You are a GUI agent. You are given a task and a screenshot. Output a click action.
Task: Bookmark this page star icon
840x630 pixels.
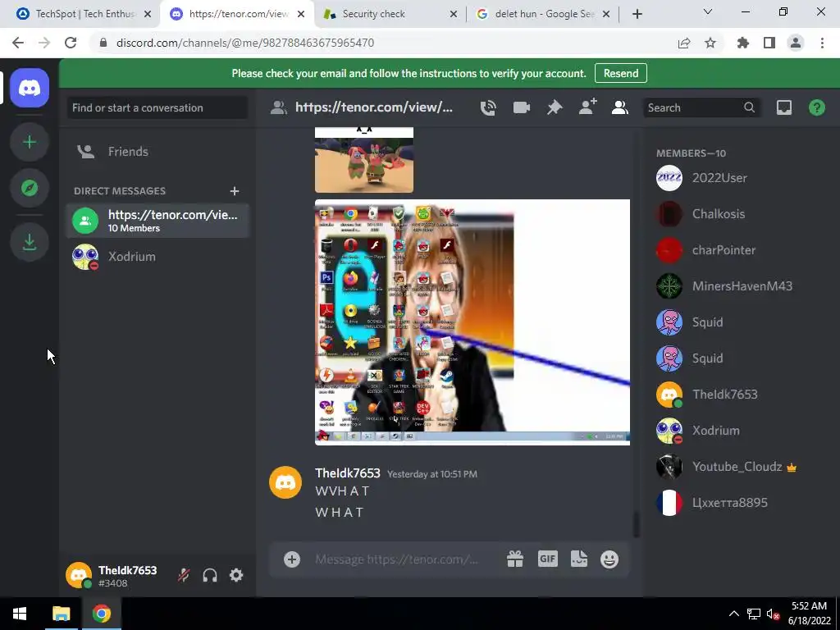point(710,43)
